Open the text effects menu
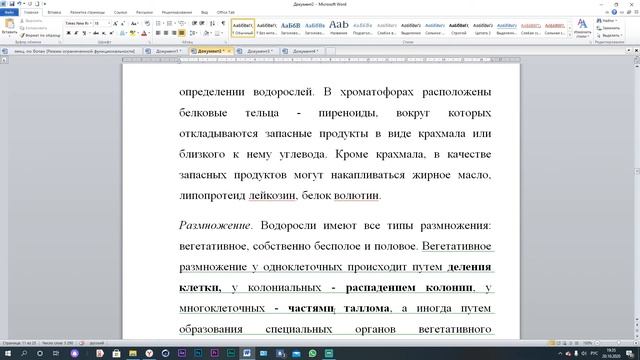 122,33
